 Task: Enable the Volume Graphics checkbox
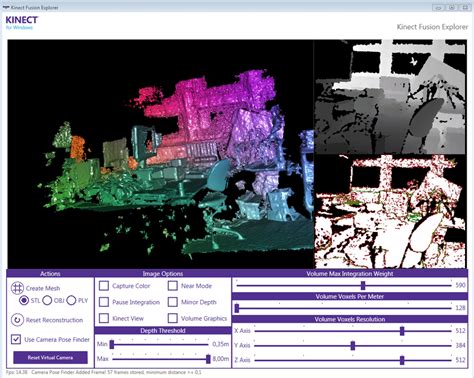pos(173,318)
